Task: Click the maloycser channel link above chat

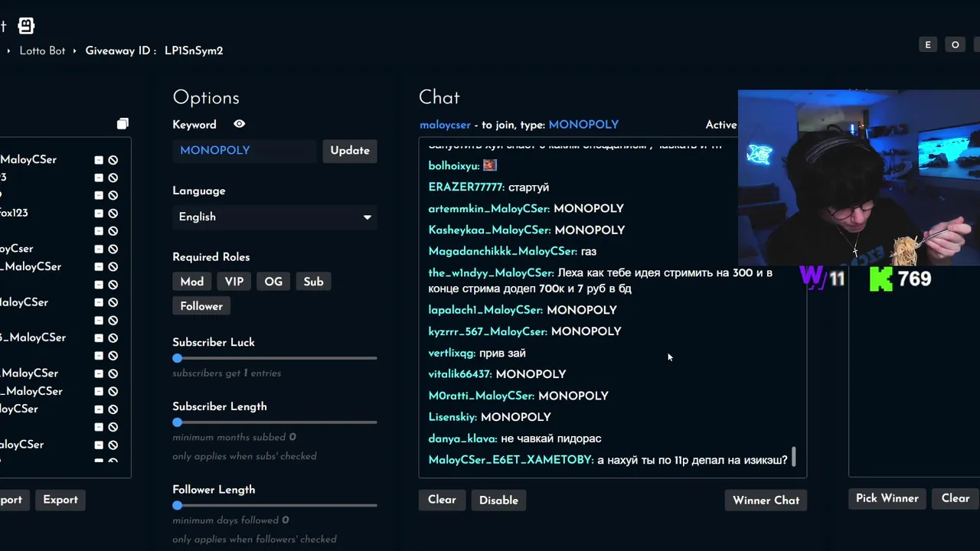Action: pyautogui.click(x=445, y=125)
